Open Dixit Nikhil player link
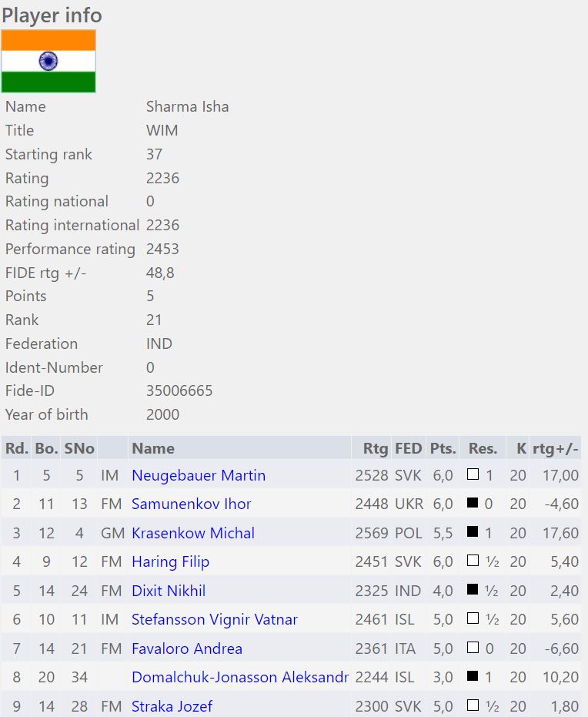The width and height of the screenshot is (588, 717). tap(169, 591)
